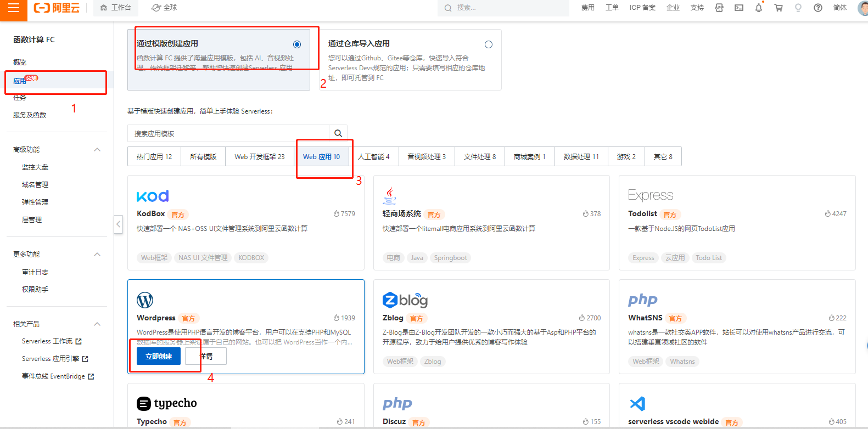Click the php logo of WhatSNS
This screenshot has width=868, height=429.
pyautogui.click(x=643, y=300)
